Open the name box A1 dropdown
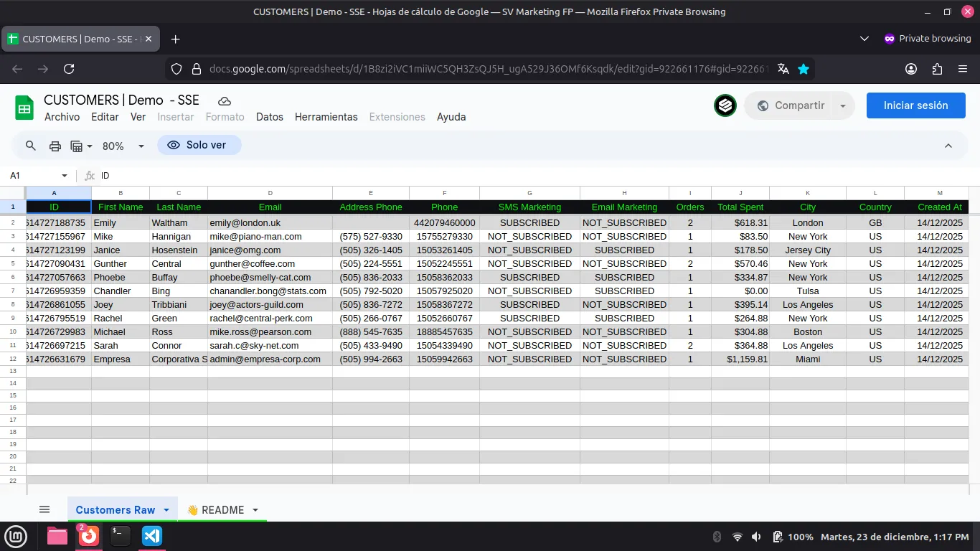The width and height of the screenshot is (980, 551). (63, 175)
